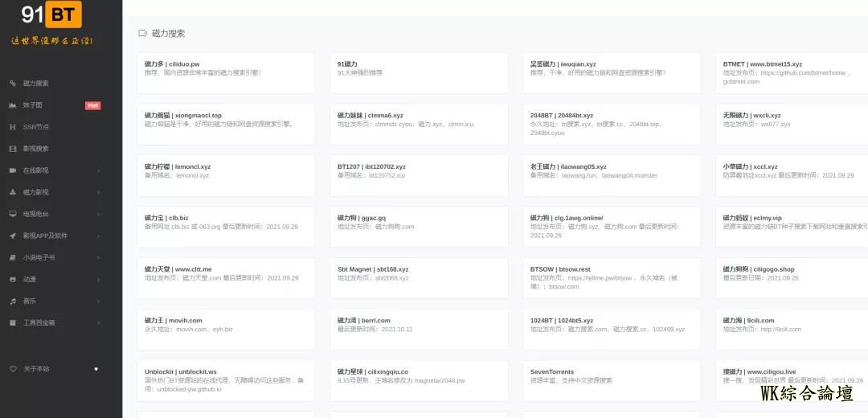This screenshot has height=418, width=868.
Task: Open the 磁力蚂蚁 | eclmy.vip card
Action: pyautogui.click(x=792, y=227)
